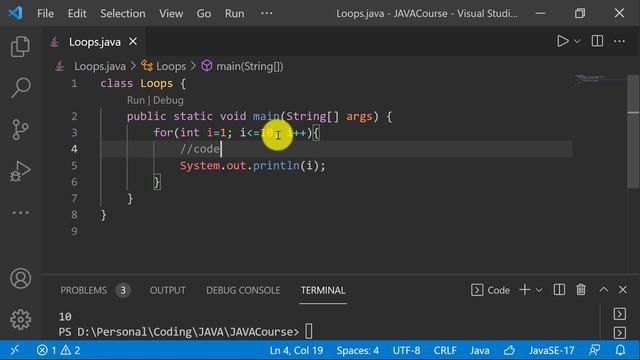This screenshot has width=640, height=360.
Task: Create a new terminal with plus icon
Action: coord(525,290)
